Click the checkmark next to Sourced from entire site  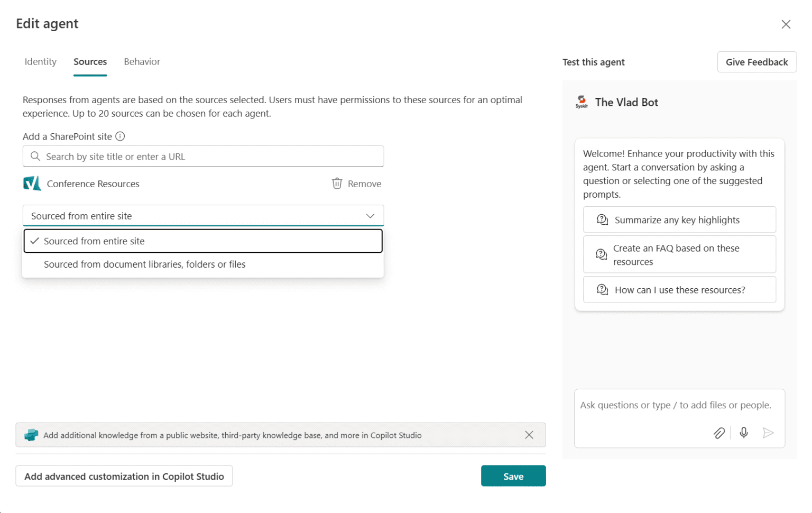[x=34, y=241]
